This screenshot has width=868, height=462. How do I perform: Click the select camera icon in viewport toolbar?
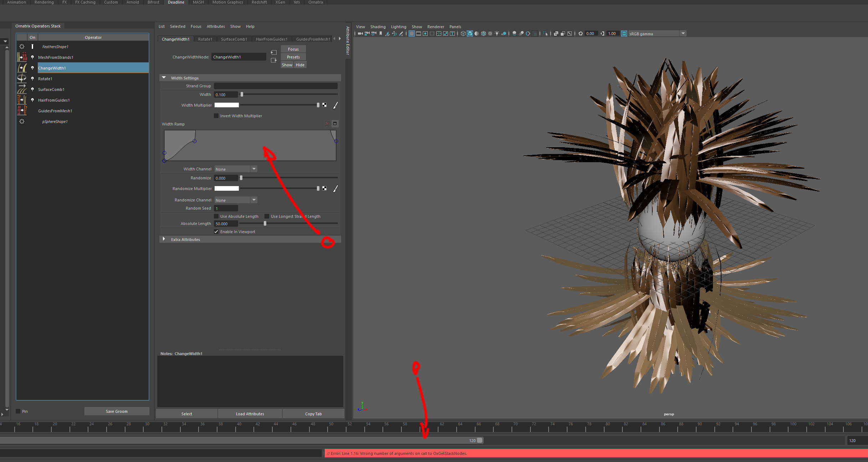tap(360, 34)
